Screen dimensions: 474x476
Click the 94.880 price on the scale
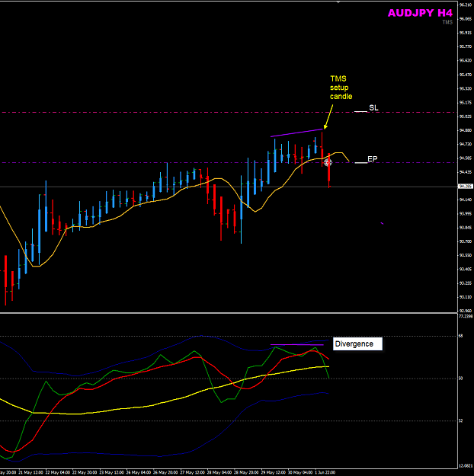click(x=465, y=130)
